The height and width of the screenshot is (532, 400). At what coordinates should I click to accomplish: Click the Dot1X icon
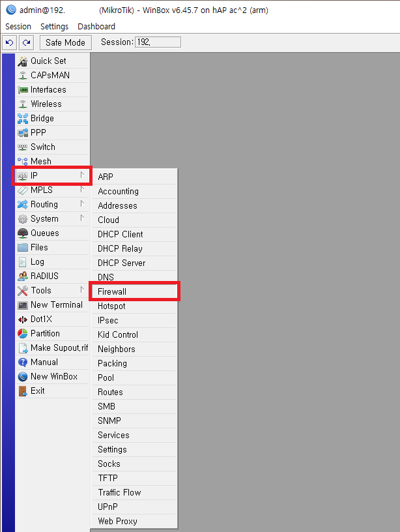click(23, 319)
